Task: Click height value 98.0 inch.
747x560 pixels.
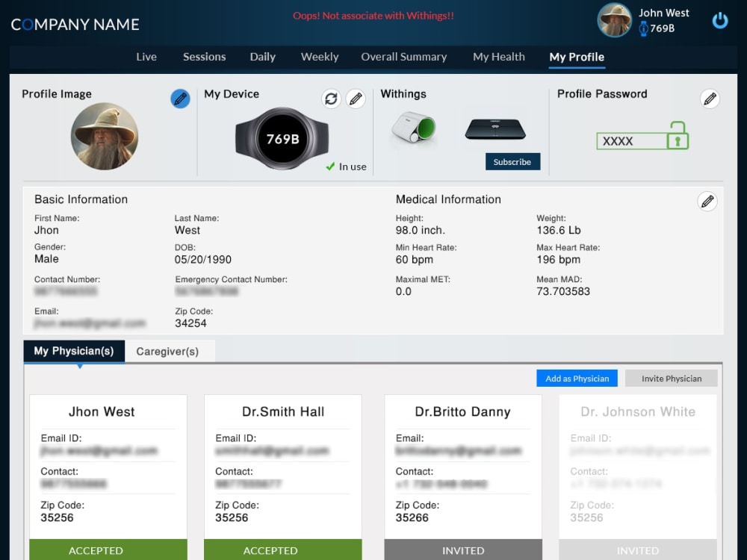Action: point(420,230)
